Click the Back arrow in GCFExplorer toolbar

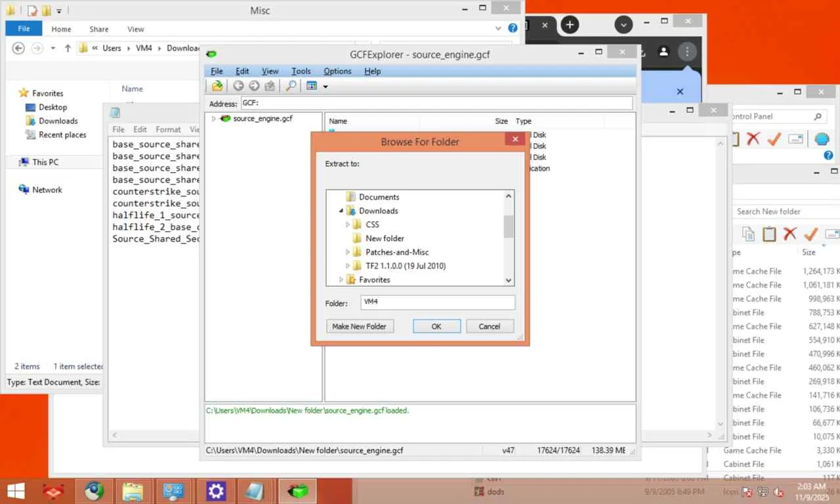238,86
